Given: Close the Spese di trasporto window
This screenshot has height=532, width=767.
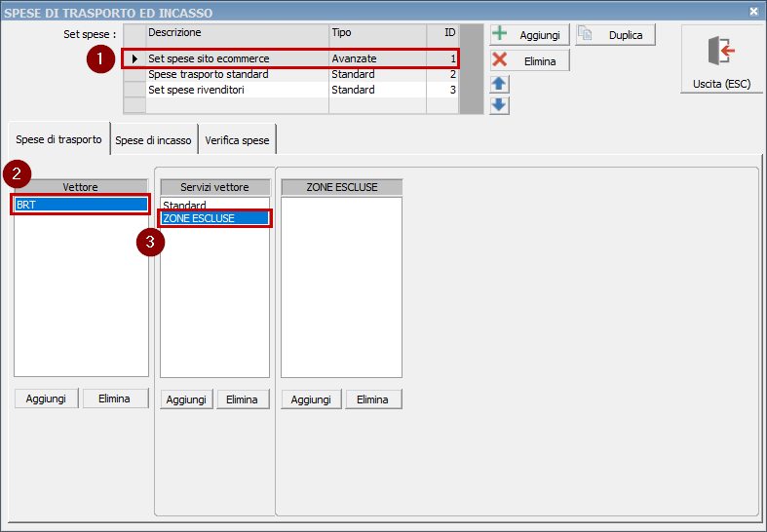Looking at the screenshot, I should click(x=753, y=12).
